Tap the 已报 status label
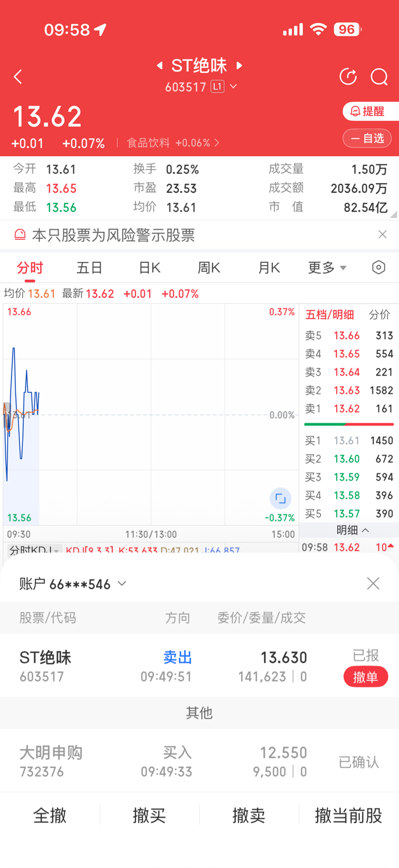The image size is (399, 868). pos(366,655)
